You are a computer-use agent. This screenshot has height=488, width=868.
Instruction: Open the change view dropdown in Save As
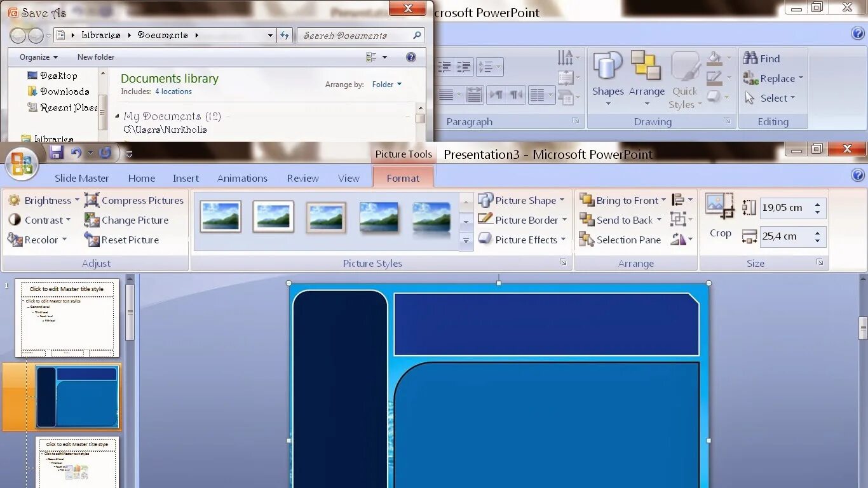point(384,57)
